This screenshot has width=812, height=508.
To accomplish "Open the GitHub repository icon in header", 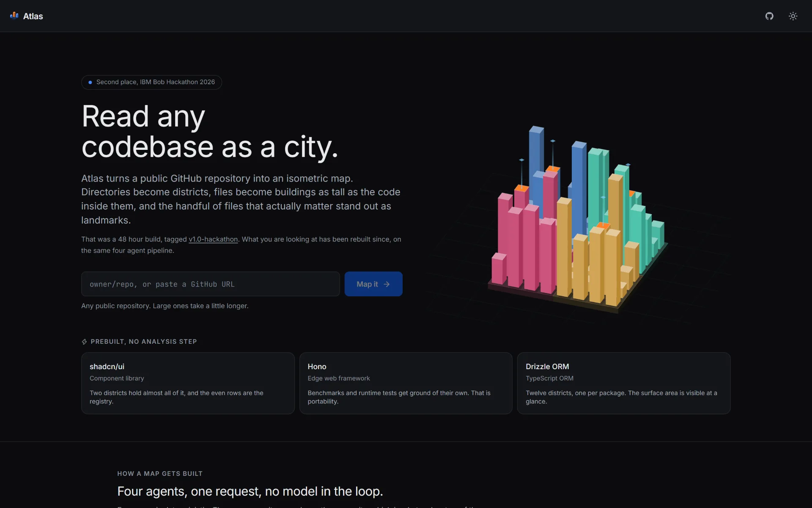I will 769,16.
